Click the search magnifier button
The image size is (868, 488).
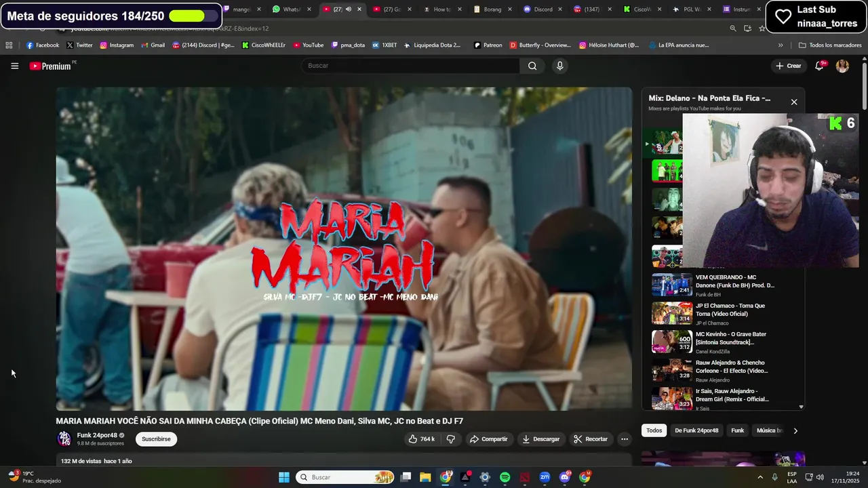tap(532, 66)
